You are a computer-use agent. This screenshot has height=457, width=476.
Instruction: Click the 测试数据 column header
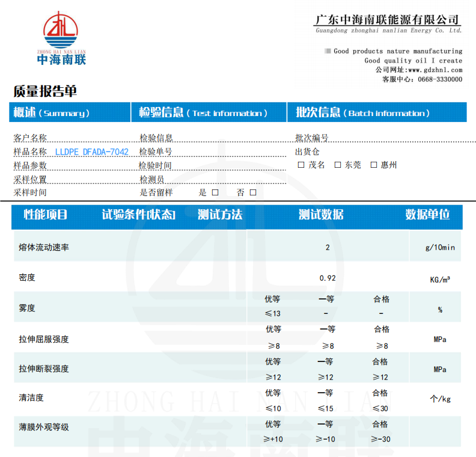click(x=321, y=215)
